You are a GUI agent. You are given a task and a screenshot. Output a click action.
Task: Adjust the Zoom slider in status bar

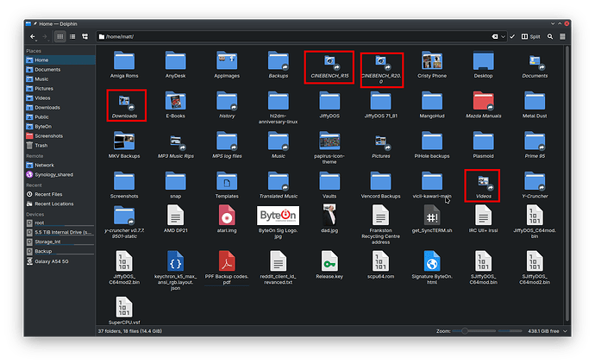(473, 331)
